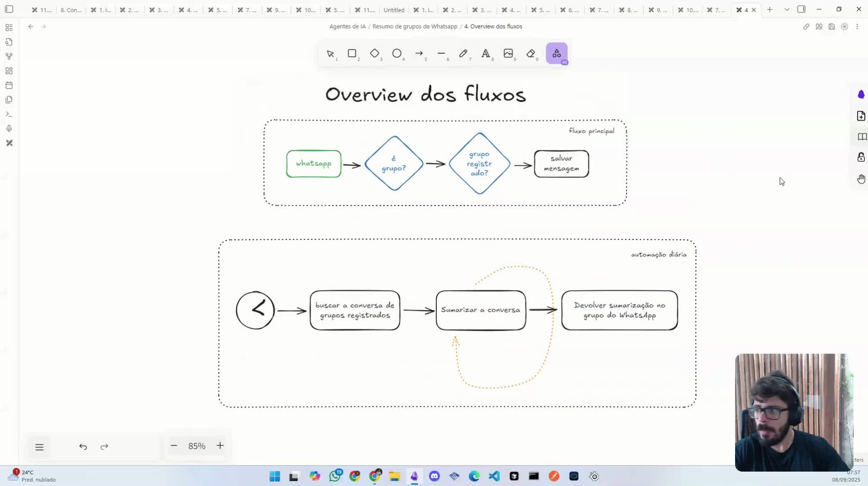This screenshot has width=868, height=486.
Task: Switch to the '8. Con...' tab
Action: (70, 10)
